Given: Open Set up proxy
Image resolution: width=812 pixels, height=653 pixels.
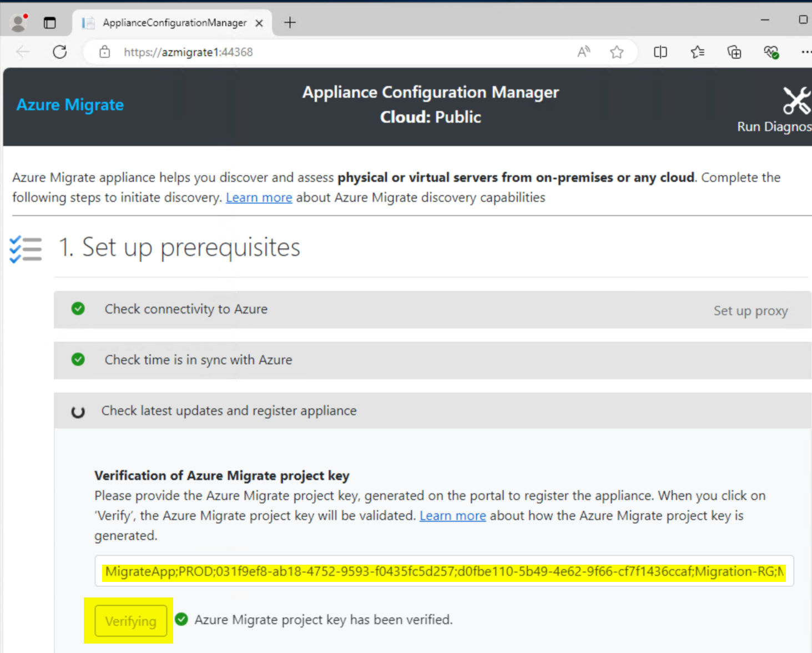Looking at the screenshot, I should coord(750,311).
